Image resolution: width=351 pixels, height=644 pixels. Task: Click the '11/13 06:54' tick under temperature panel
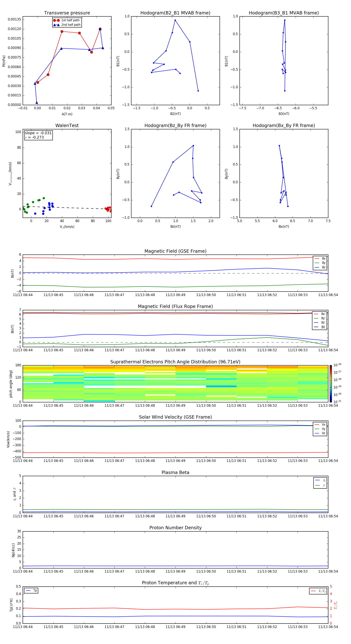click(328, 627)
